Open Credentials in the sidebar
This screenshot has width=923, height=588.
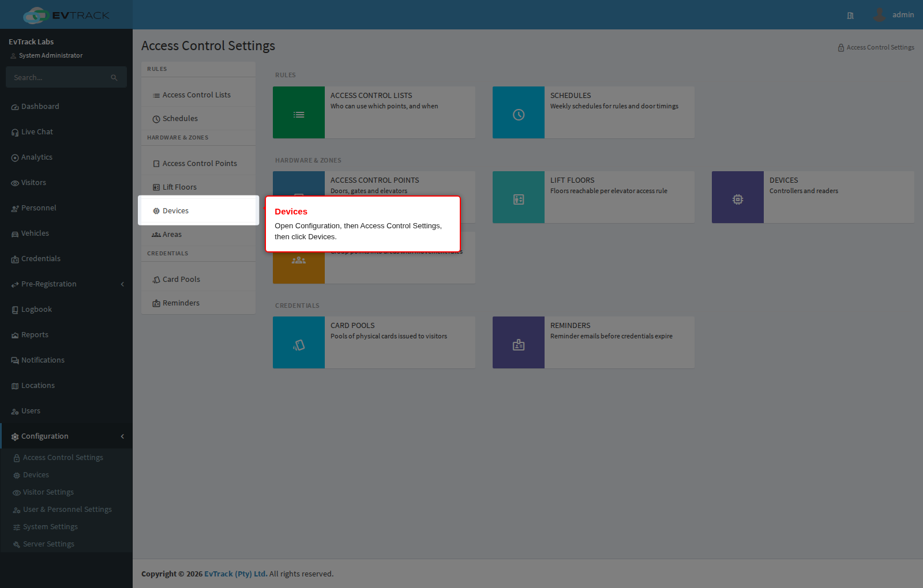[x=66, y=259]
